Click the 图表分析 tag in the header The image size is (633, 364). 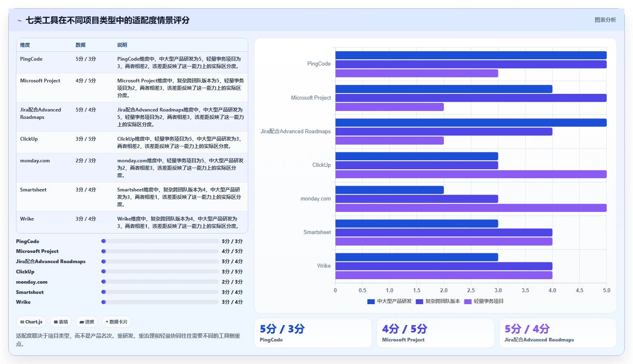pos(605,20)
